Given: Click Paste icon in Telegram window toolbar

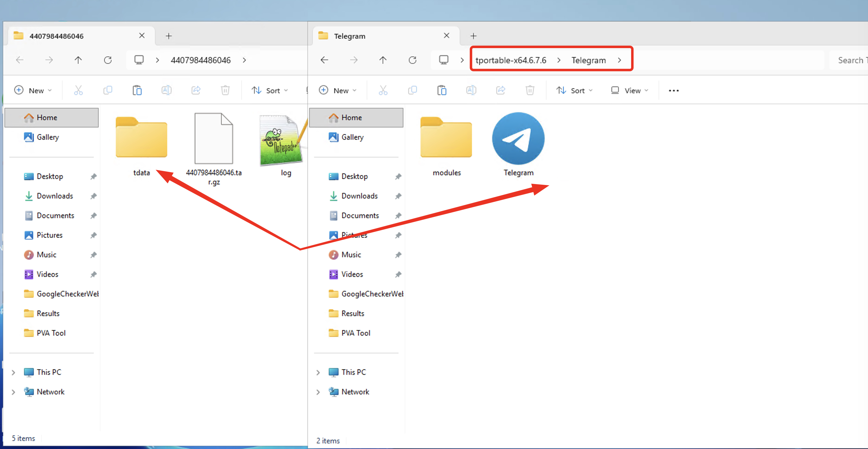Looking at the screenshot, I should [x=441, y=90].
